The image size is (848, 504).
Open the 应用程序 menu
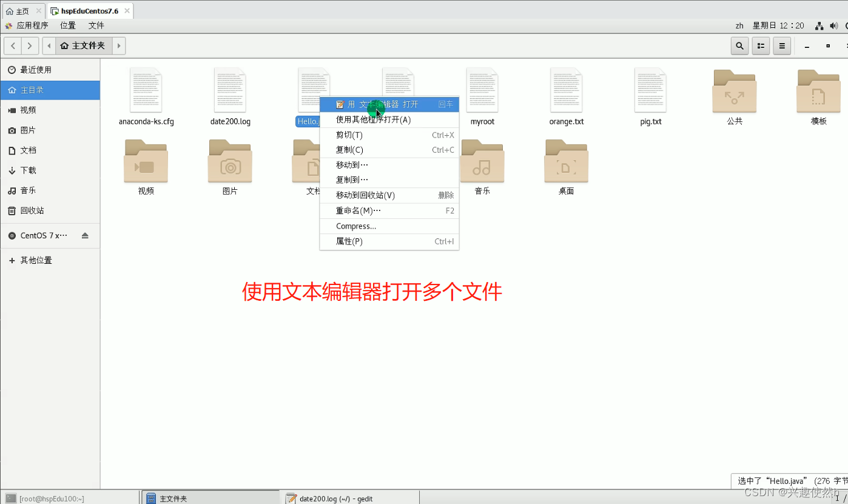tap(31, 25)
